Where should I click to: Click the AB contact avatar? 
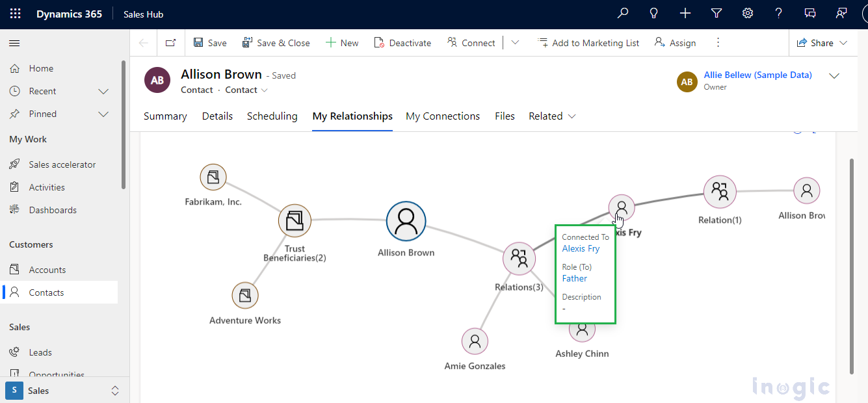[x=157, y=81]
